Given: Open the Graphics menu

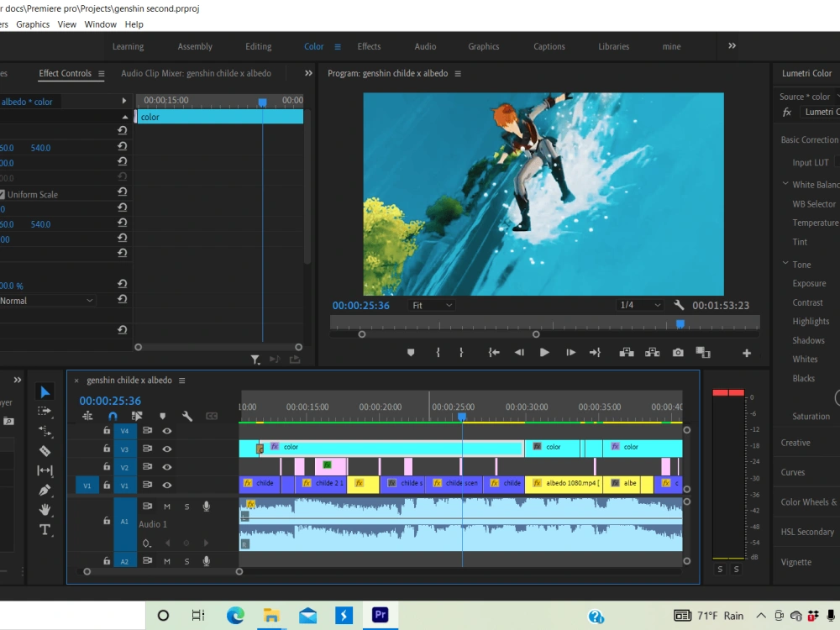Looking at the screenshot, I should (x=33, y=24).
